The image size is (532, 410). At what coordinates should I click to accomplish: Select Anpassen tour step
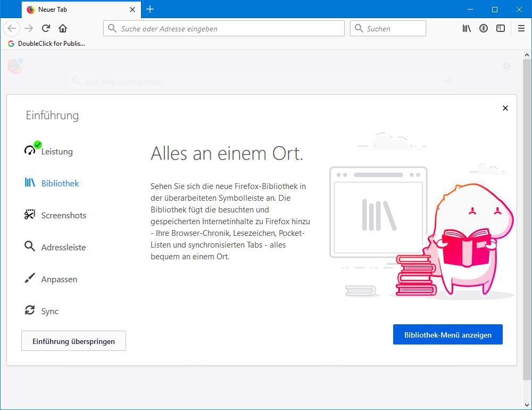51,279
